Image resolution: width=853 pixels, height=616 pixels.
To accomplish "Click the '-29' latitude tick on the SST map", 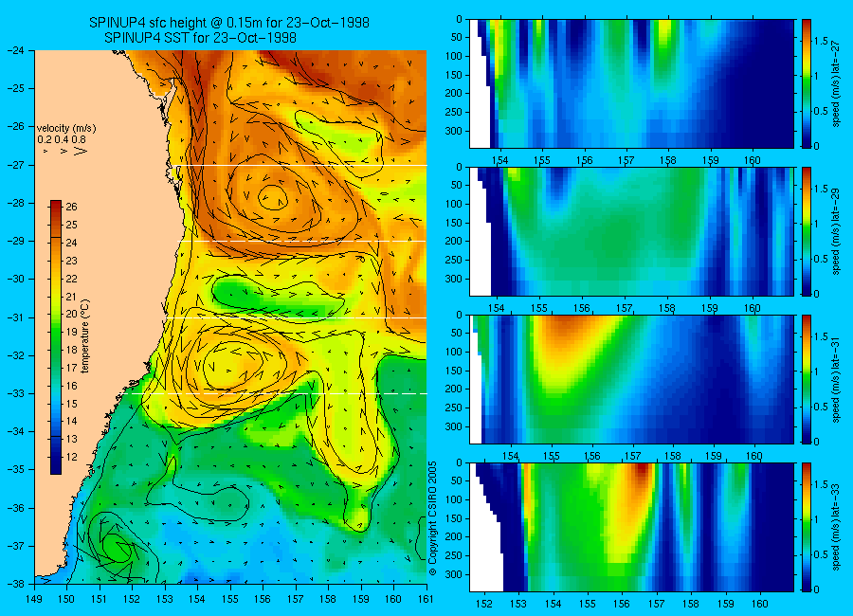I will coord(16,241).
